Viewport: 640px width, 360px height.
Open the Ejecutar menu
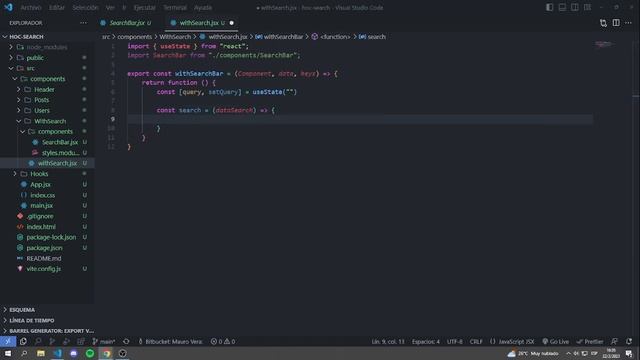144,7
